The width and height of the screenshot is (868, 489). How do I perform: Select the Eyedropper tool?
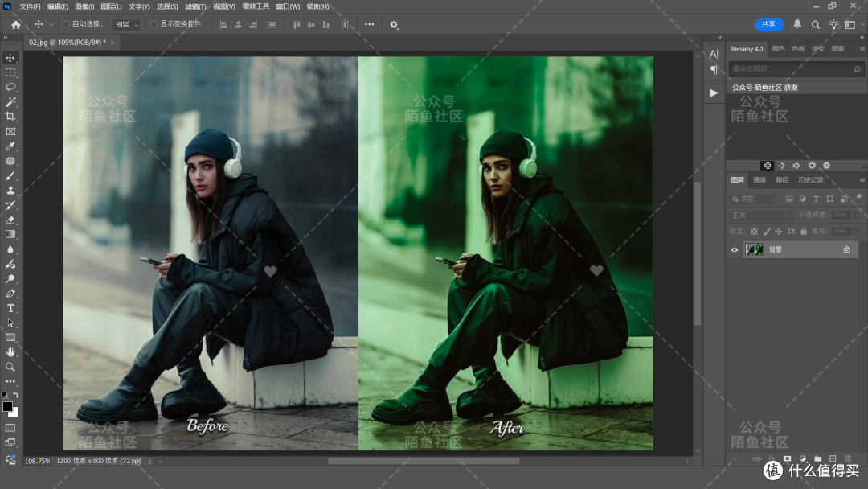(x=10, y=146)
